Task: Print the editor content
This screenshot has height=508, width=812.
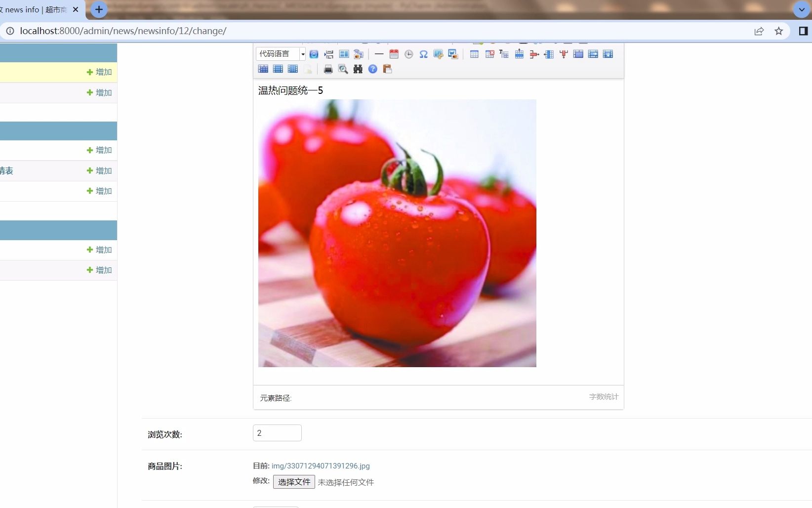Action: [327, 69]
